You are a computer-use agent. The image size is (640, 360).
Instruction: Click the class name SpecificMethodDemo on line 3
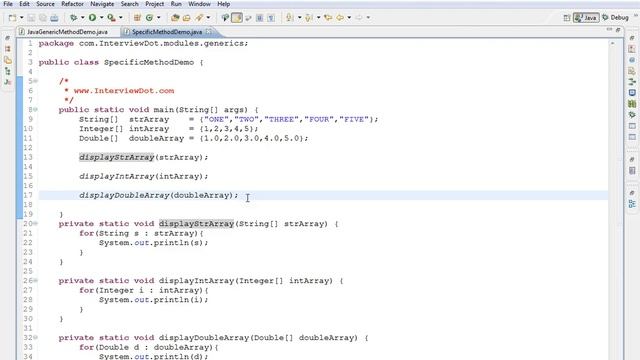(149, 62)
